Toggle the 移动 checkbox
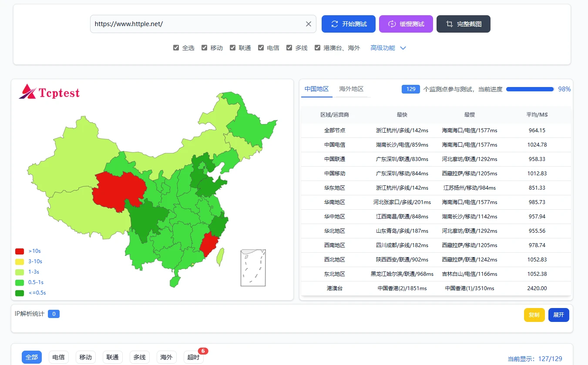The height and width of the screenshot is (365, 588). [204, 48]
